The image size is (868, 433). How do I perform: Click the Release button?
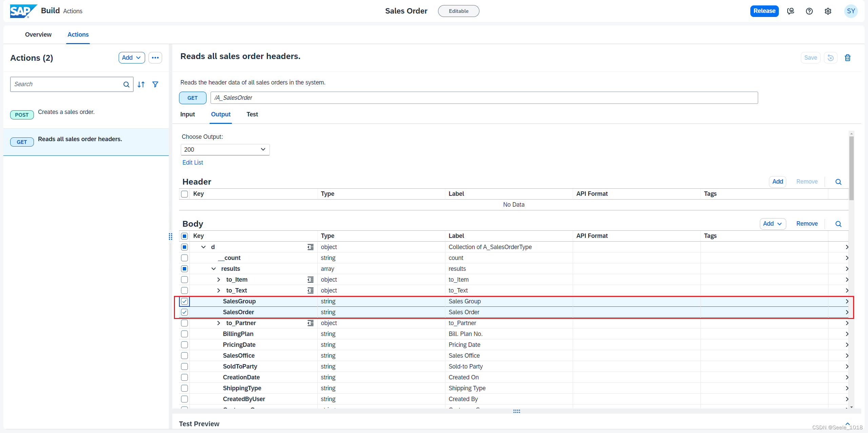click(764, 11)
